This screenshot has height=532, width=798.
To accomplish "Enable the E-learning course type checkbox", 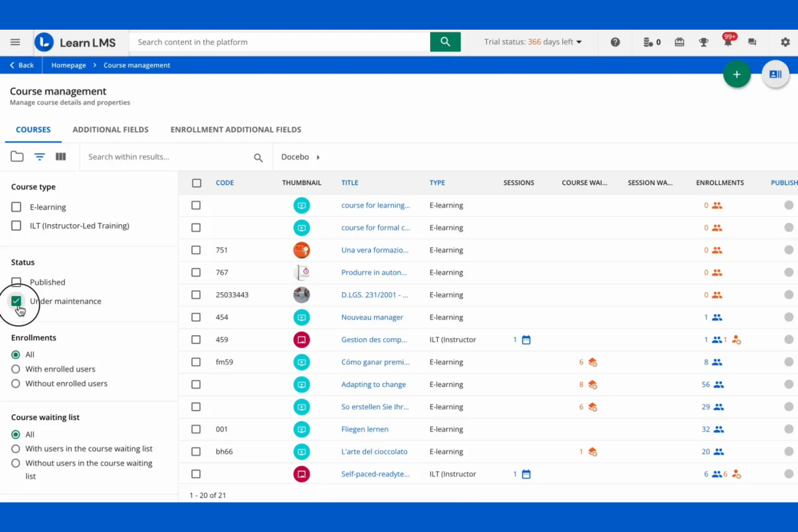I will (x=16, y=207).
